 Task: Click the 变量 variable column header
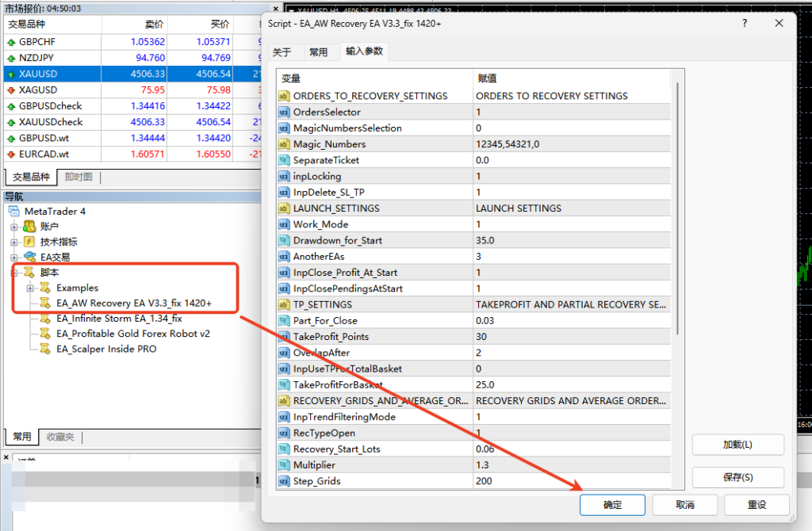(375, 78)
